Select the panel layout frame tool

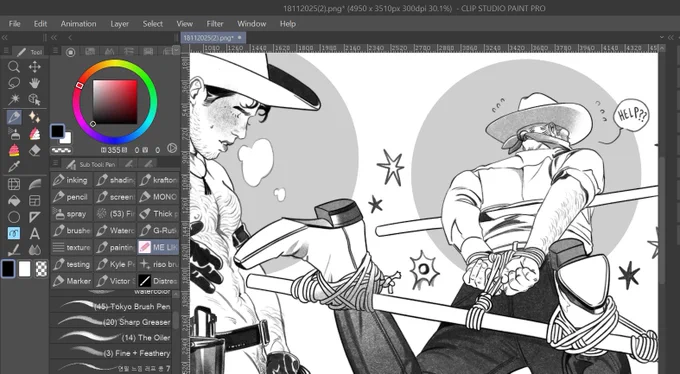(34, 200)
